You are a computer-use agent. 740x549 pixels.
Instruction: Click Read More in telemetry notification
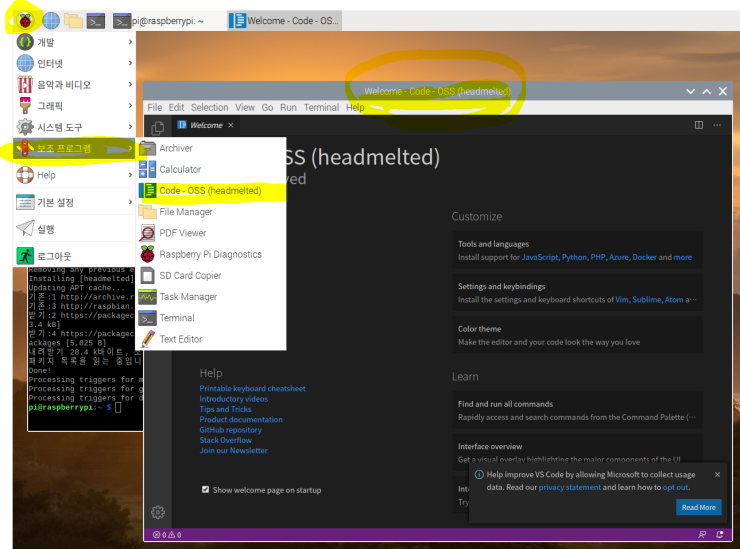698,507
